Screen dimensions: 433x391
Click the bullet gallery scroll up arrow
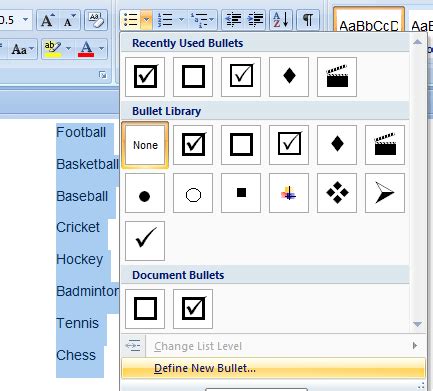coord(417,42)
